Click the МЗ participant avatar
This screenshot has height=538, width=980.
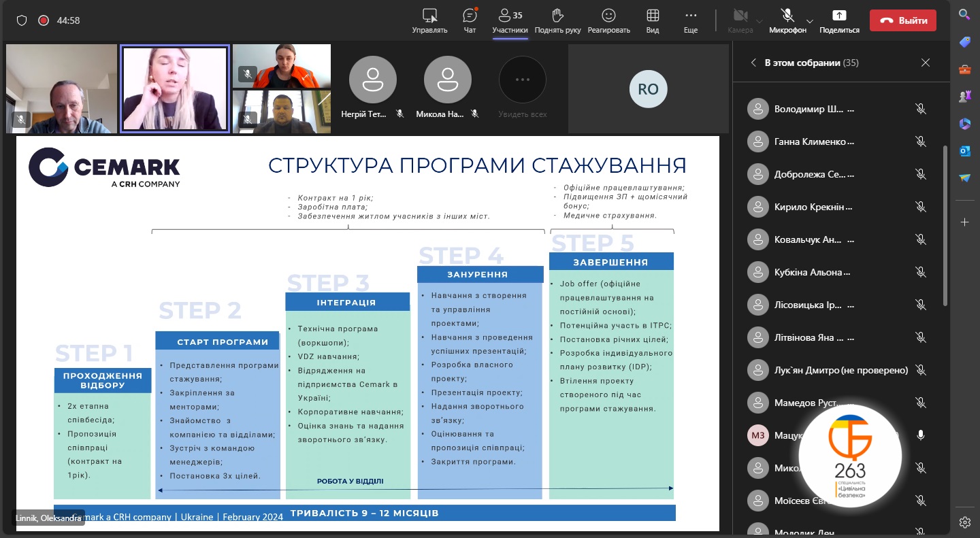pos(757,435)
